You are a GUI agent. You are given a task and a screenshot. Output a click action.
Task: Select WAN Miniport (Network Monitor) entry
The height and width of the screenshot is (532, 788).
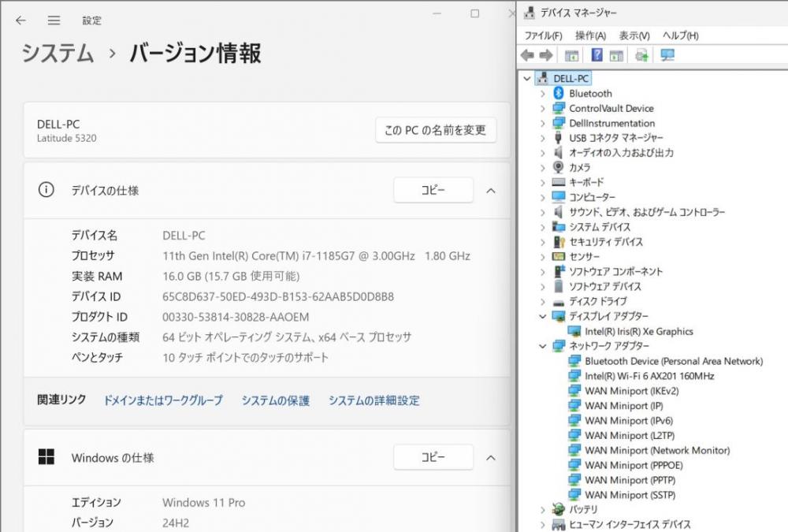(x=657, y=450)
